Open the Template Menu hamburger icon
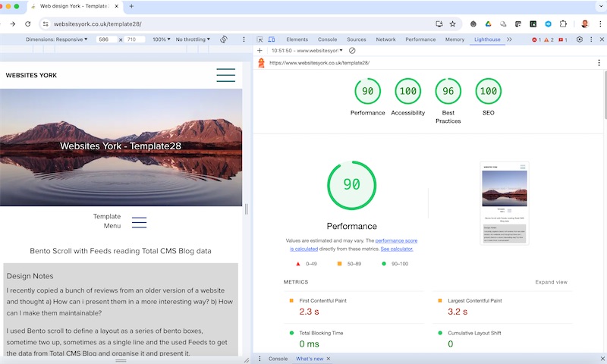The width and height of the screenshot is (607, 364). pyautogui.click(x=139, y=222)
